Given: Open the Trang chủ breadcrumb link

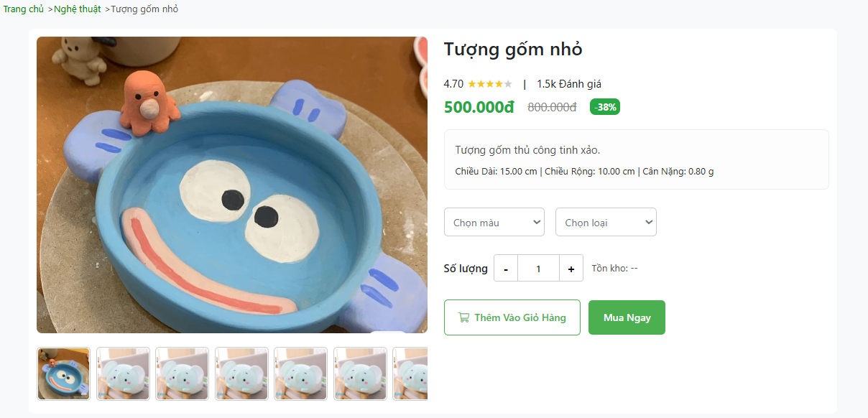Looking at the screenshot, I should 23,9.
